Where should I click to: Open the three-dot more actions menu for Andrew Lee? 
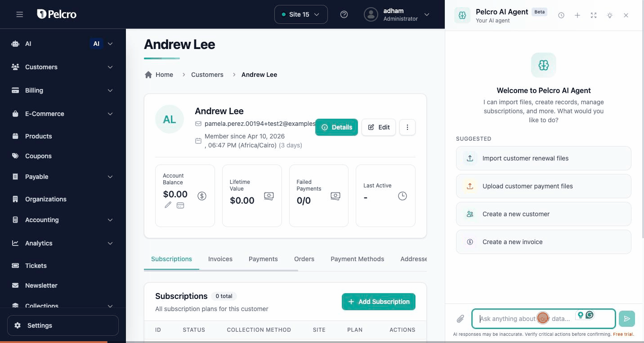pos(407,127)
